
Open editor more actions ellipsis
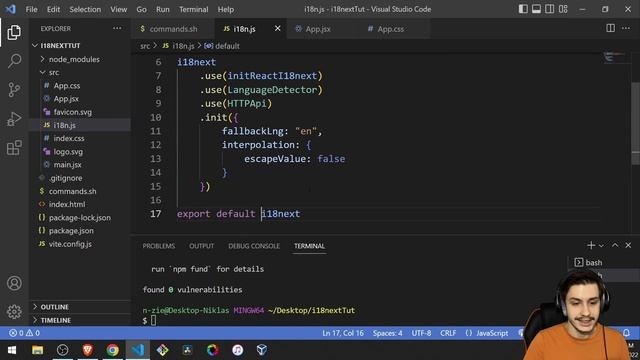pos(626,28)
